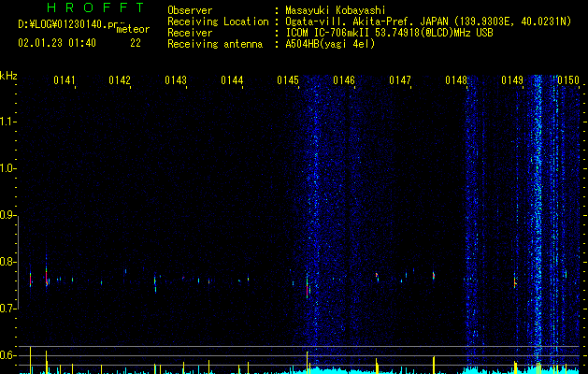Click the meteor count label
The width and height of the screenshot is (588, 374).
pos(133,29)
